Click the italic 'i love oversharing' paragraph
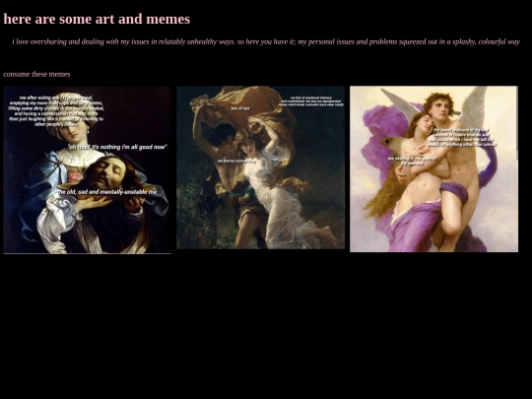 (266, 41)
